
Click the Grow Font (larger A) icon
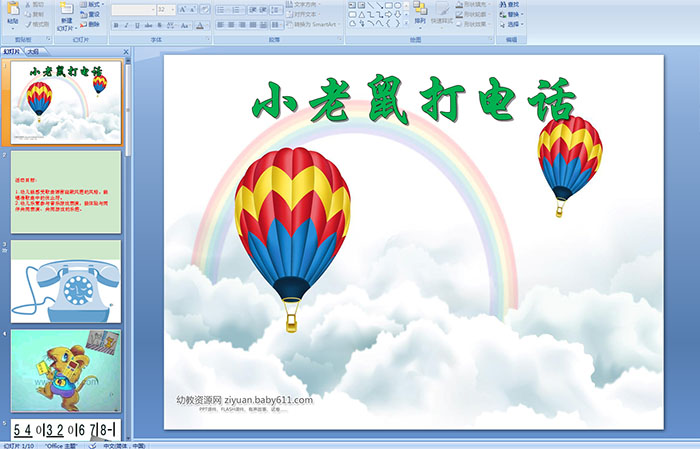coord(183,9)
